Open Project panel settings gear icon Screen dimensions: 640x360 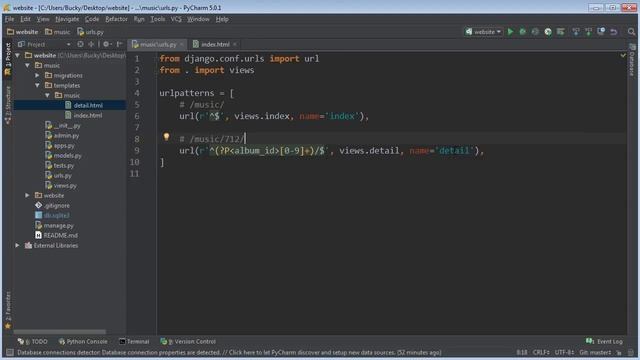coord(107,44)
